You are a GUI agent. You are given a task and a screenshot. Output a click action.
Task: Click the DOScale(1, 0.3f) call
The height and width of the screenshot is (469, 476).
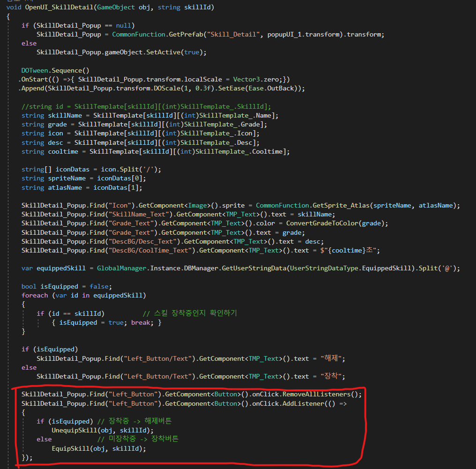point(184,89)
